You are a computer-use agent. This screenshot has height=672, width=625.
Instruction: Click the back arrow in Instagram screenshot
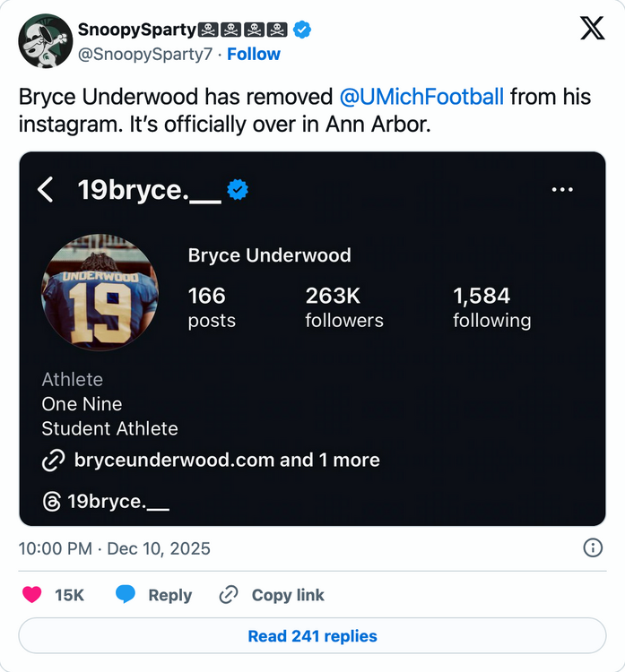pos(46,190)
